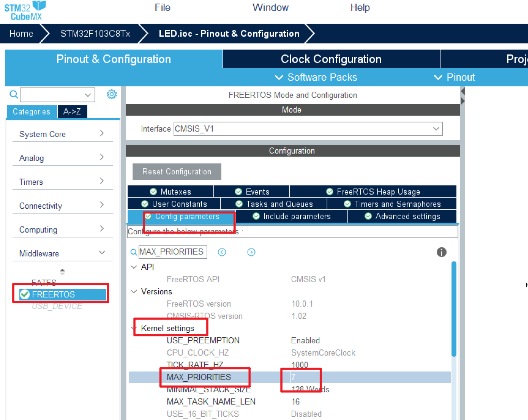Switch to Clock Configuration tab
Image resolution: width=528 pixels, height=420 pixels.
(331, 59)
